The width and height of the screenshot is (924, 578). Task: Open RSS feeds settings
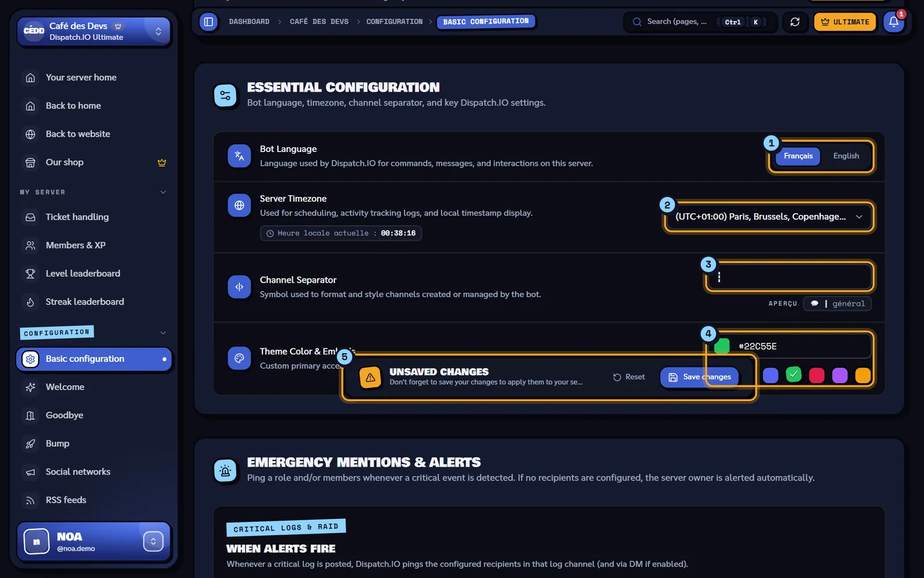click(94, 501)
